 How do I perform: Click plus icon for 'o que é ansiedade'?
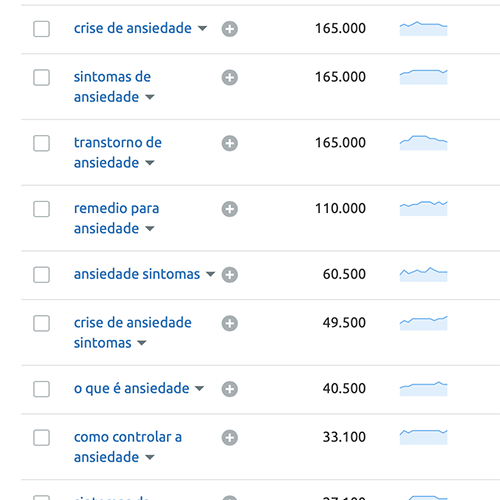click(230, 389)
